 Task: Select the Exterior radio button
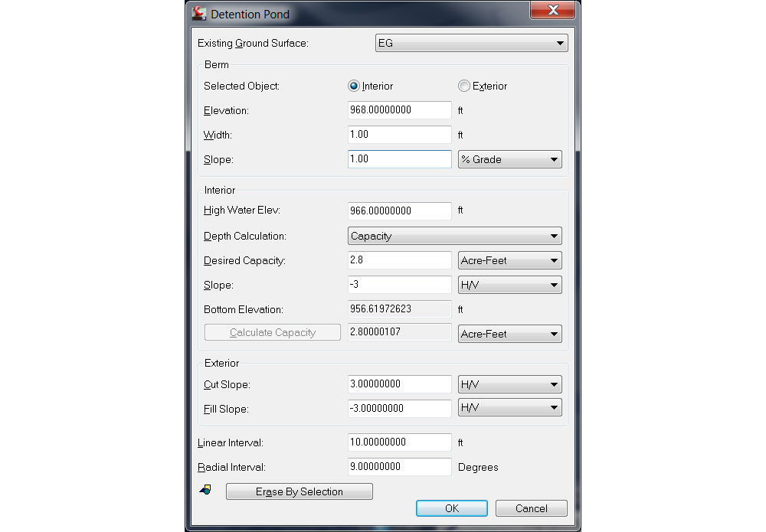click(463, 86)
